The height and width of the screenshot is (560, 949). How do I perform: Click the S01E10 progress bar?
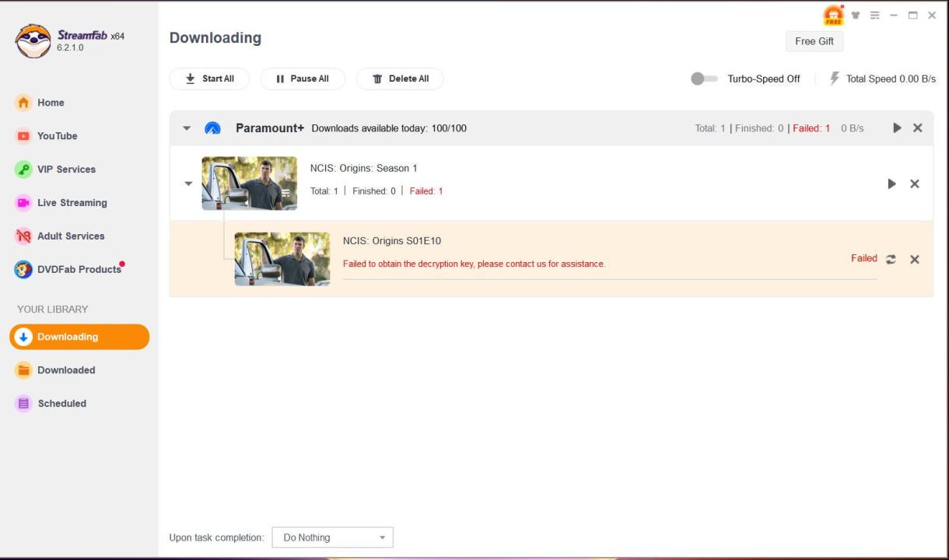pos(610,278)
